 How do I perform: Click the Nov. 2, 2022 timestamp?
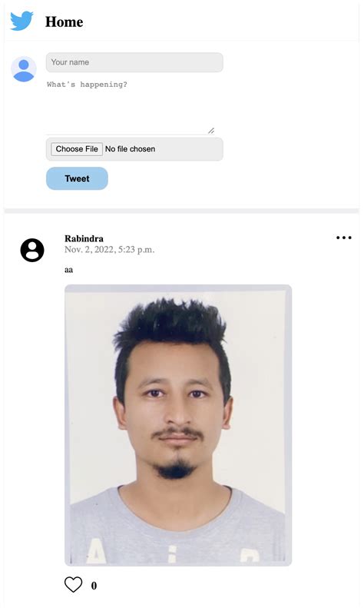[110, 250]
